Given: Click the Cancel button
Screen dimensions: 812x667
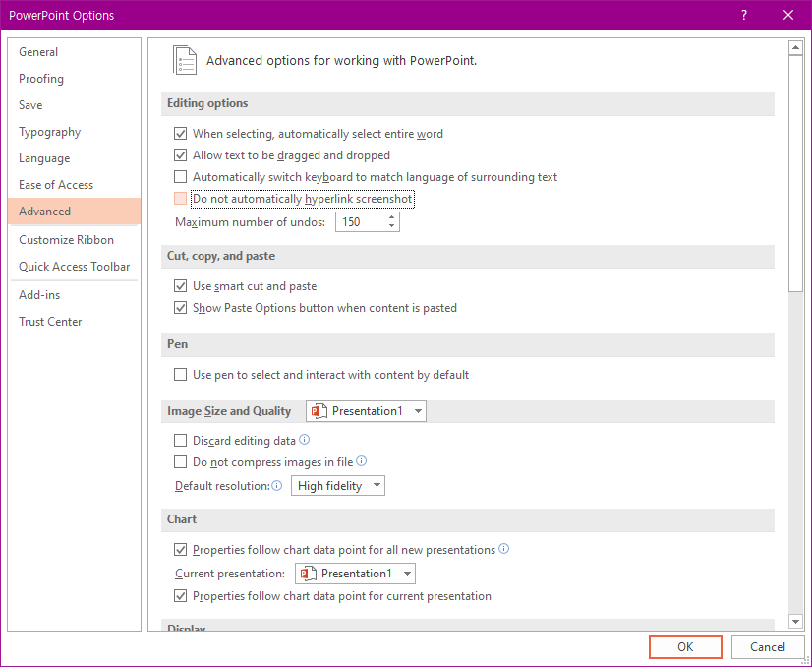Looking at the screenshot, I should click(x=768, y=646).
